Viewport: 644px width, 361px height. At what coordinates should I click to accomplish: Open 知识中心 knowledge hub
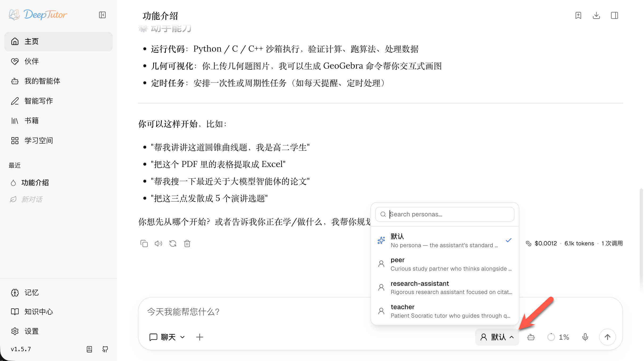pos(58,312)
